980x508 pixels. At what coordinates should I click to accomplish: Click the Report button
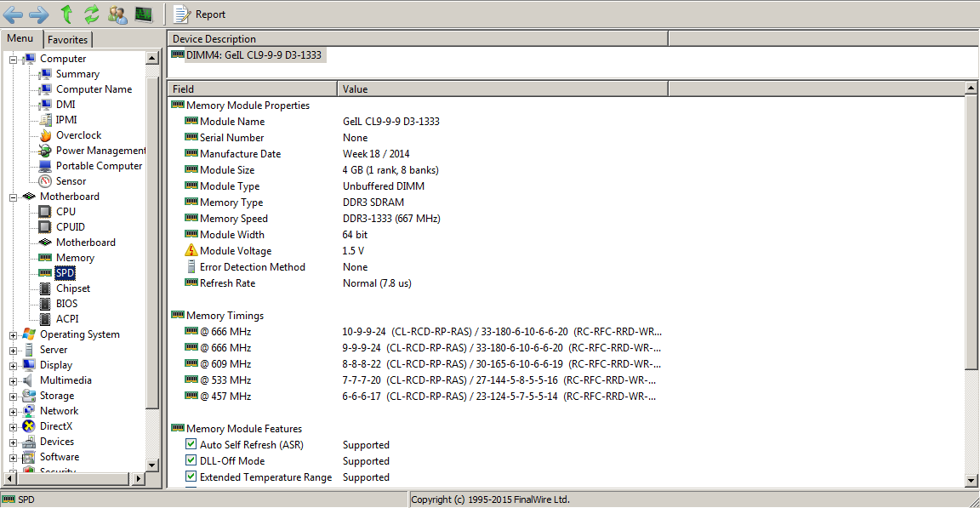pyautogui.click(x=201, y=14)
